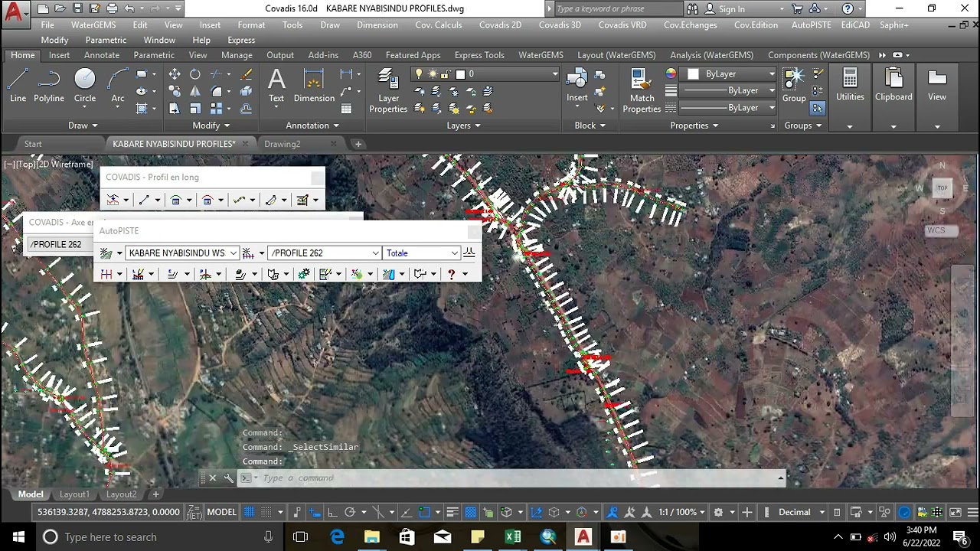The height and width of the screenshot is (551, 980).
Task: Click the Scale tool icon
Action: [x=194, y=109]
